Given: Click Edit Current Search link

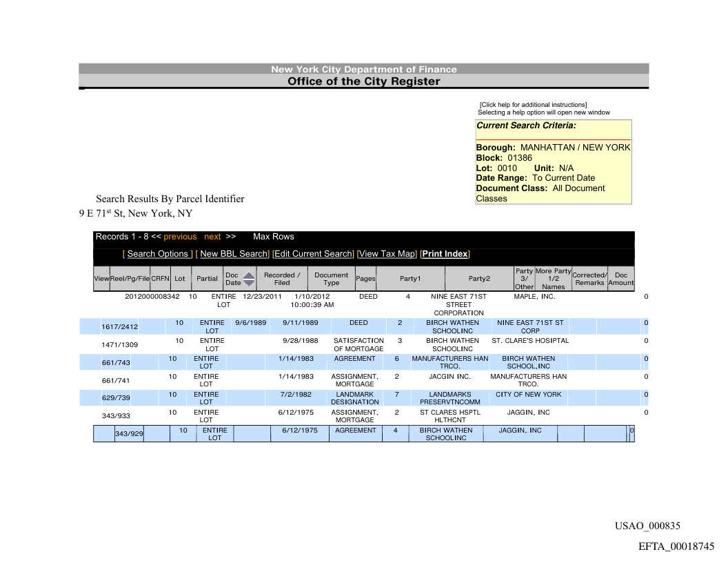Looking at the screenshot, I should click(x=314, y=254).
